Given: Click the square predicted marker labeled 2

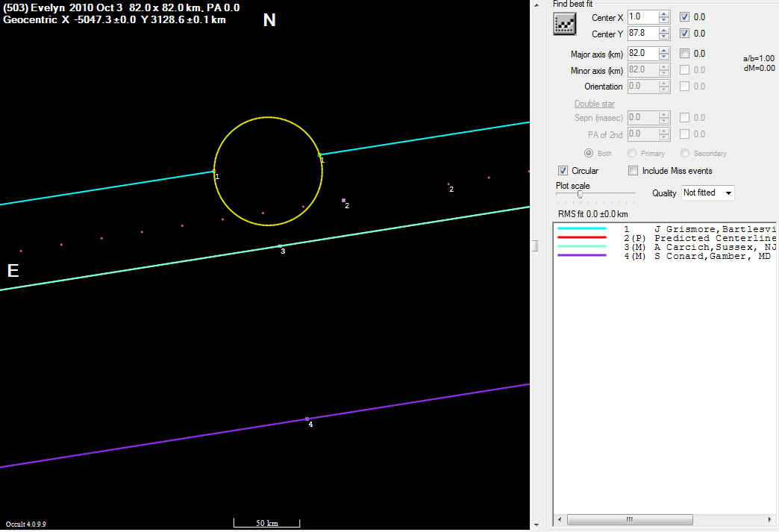Looking at the screenshot, I should [343, 201].
